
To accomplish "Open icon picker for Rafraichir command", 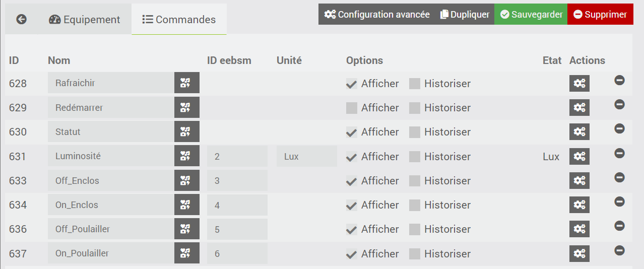I will coord(186,83).
